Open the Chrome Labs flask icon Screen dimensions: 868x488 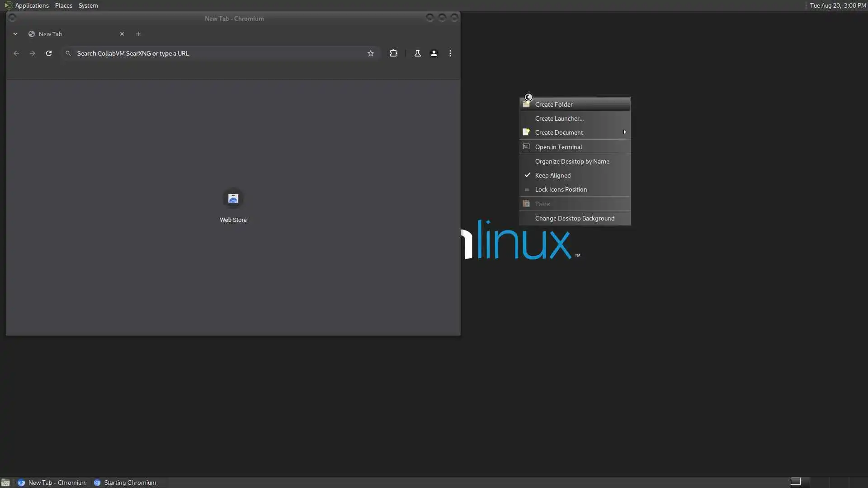(417, 53)
